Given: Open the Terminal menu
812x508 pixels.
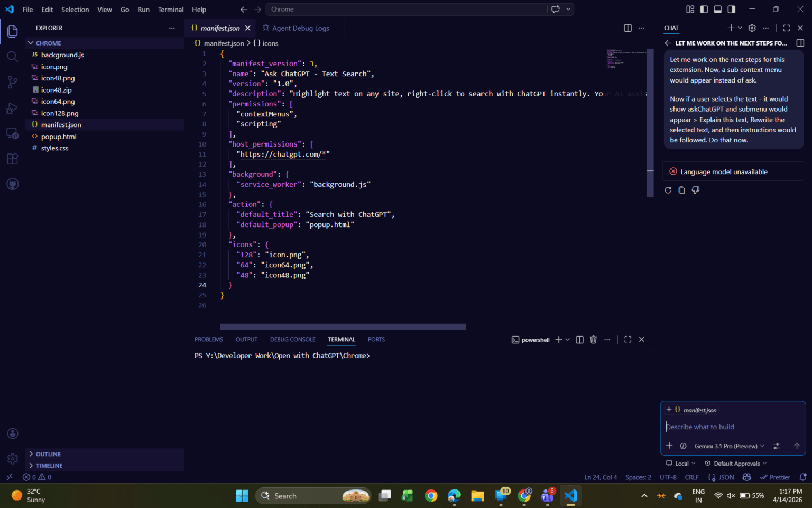Looking at the screenshot, I should click(x=171, y=10).
